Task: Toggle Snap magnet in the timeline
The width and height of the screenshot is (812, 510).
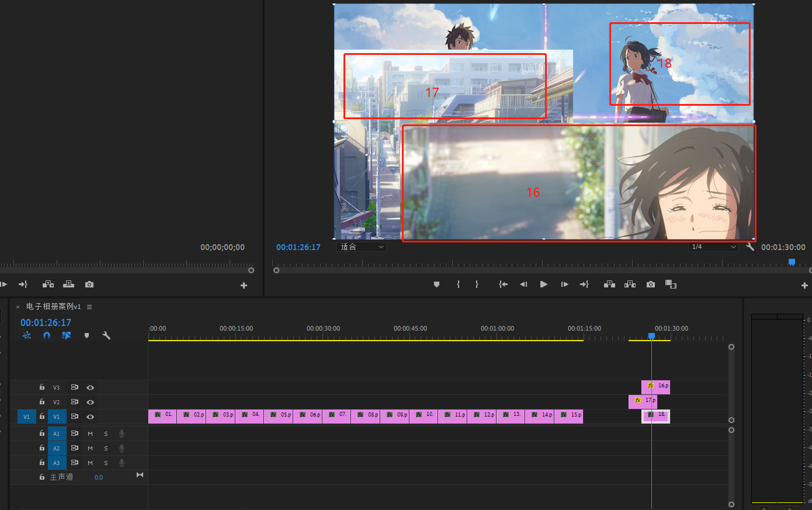Action: coord(47,335)
